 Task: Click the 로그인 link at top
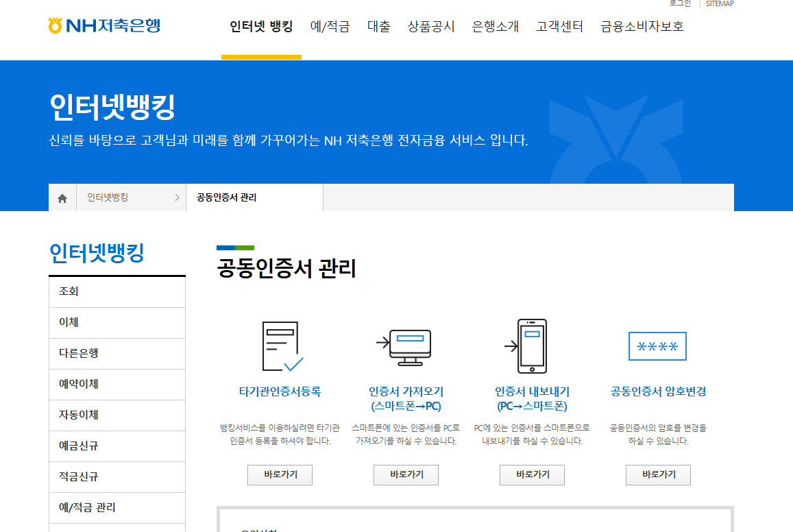[680, 3]
